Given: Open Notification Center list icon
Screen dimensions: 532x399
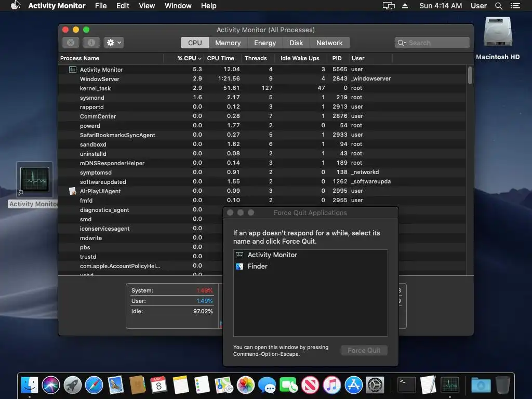Looking at the screenshot, I should pos(515,6).
